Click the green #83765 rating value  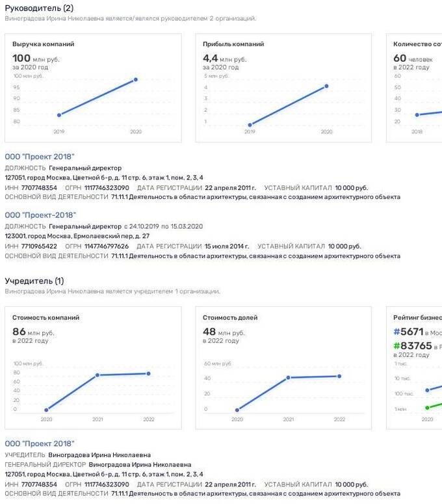413,346
